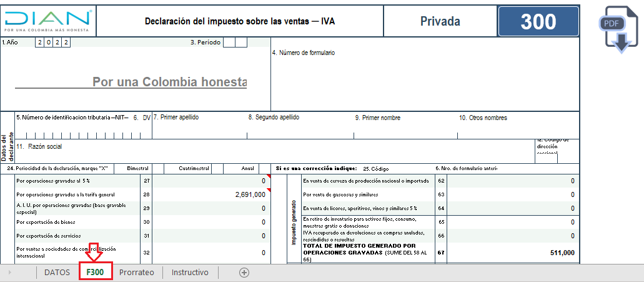The image size is (644, 282).
Task: Click 'Por operaciones gravadas al 5 %' label
Action: point(52,181)
